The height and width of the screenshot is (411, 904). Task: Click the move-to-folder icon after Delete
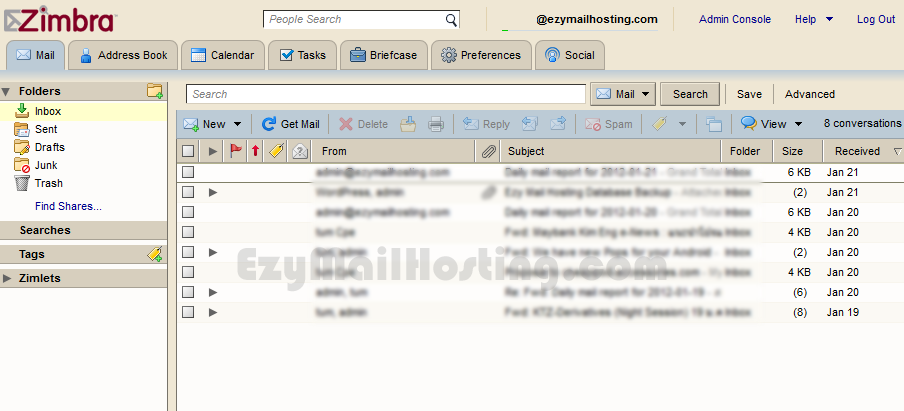[x=408, y=124]
